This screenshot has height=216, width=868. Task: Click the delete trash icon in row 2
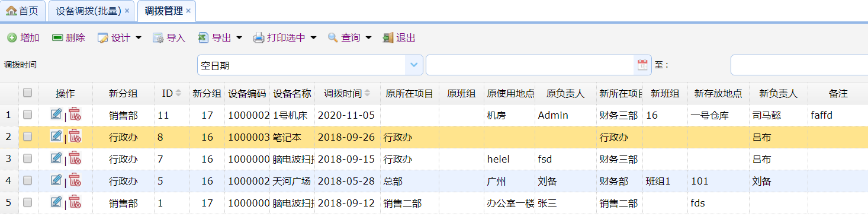[75, 136]
